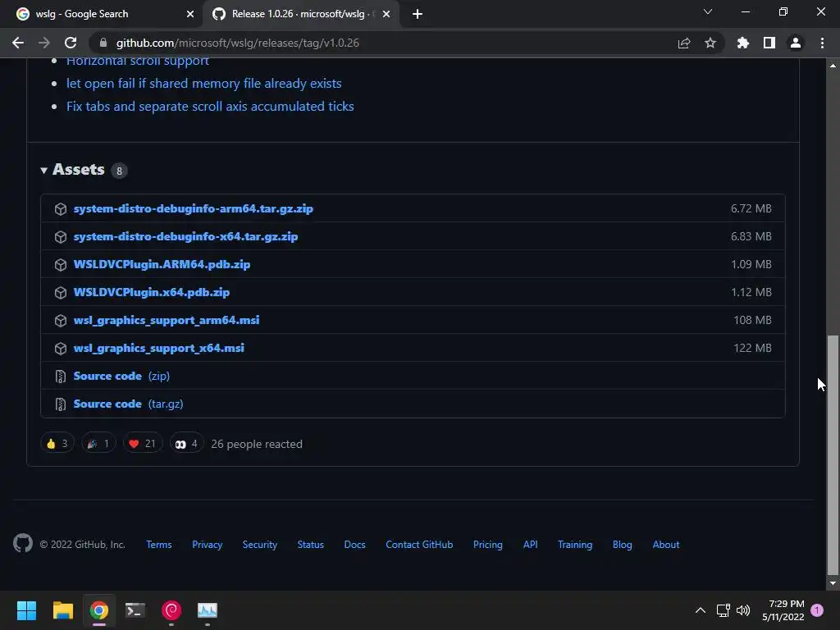Toggle the eyes reaction

coord(186,444)
